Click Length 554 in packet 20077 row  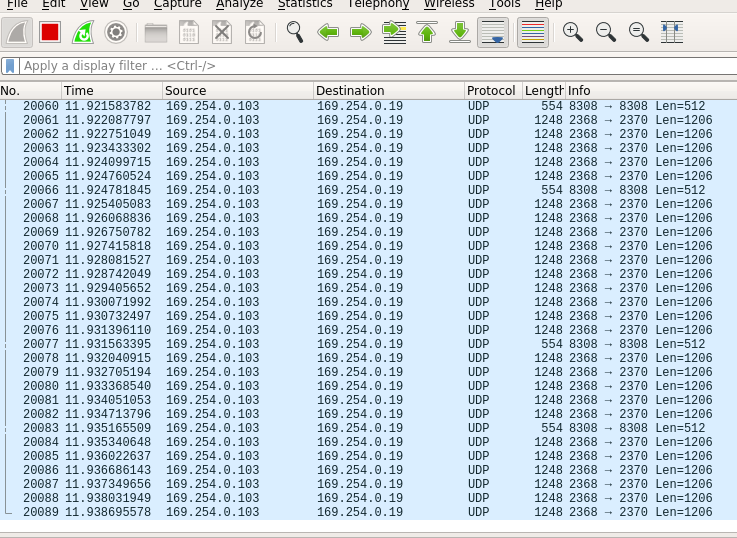pos(552,344)
